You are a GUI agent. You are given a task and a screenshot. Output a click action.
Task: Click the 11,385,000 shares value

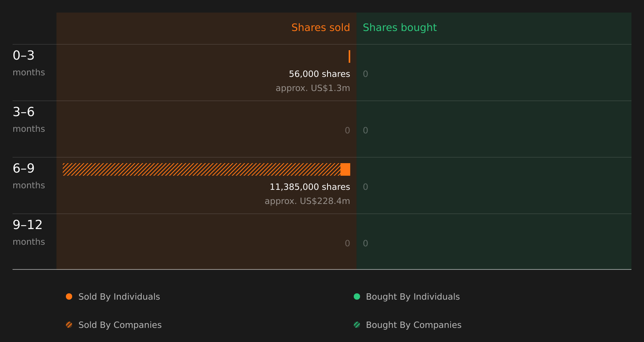[310, 187]
